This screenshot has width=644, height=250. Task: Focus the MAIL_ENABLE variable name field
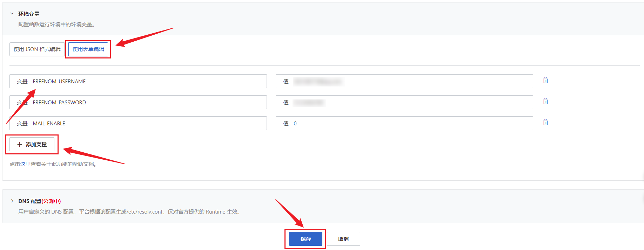point(138,123)
